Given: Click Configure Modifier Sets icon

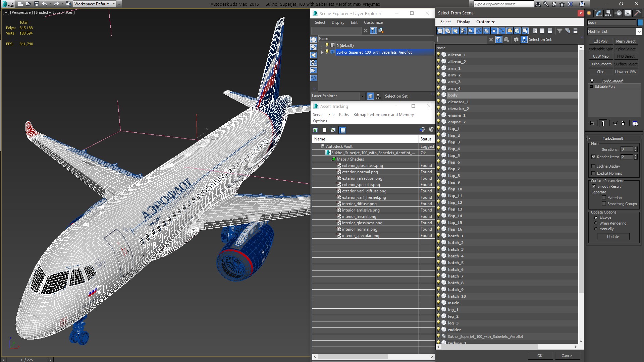Looking at the screenshot, I should pyautogui.click(x=635, y=123).
